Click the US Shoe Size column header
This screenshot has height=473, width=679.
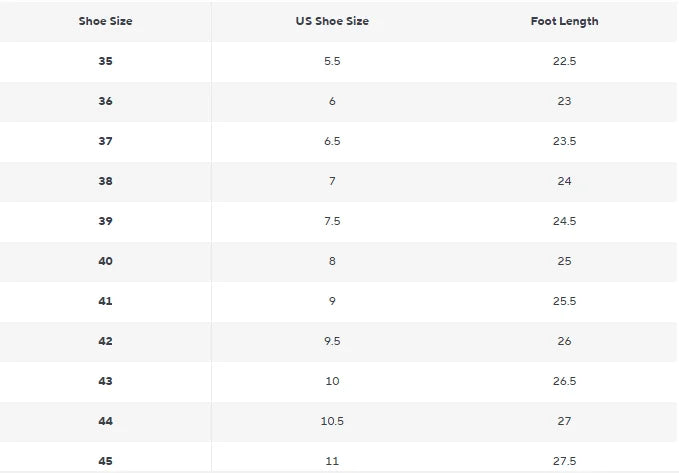click(332, 21)
